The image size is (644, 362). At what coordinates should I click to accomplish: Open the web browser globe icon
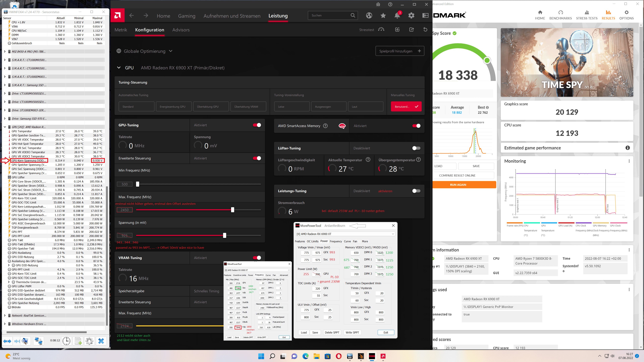tap(369, 15)
